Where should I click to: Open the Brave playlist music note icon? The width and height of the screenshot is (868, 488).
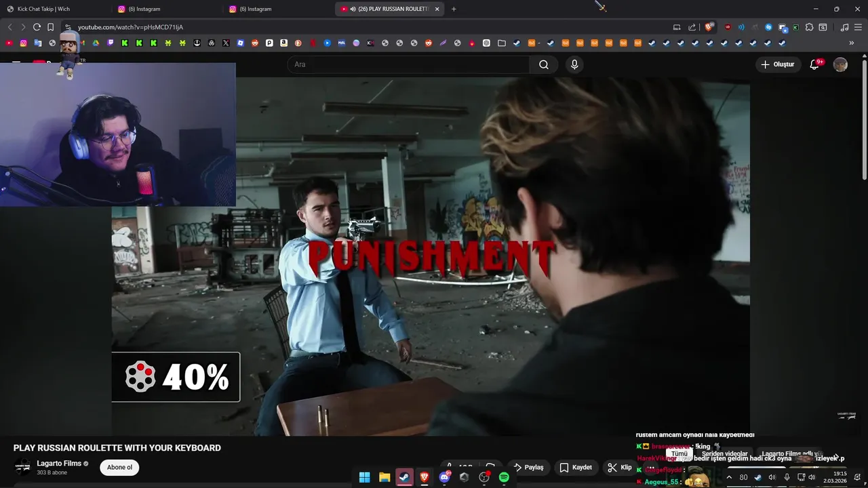(x=844, y=27)
